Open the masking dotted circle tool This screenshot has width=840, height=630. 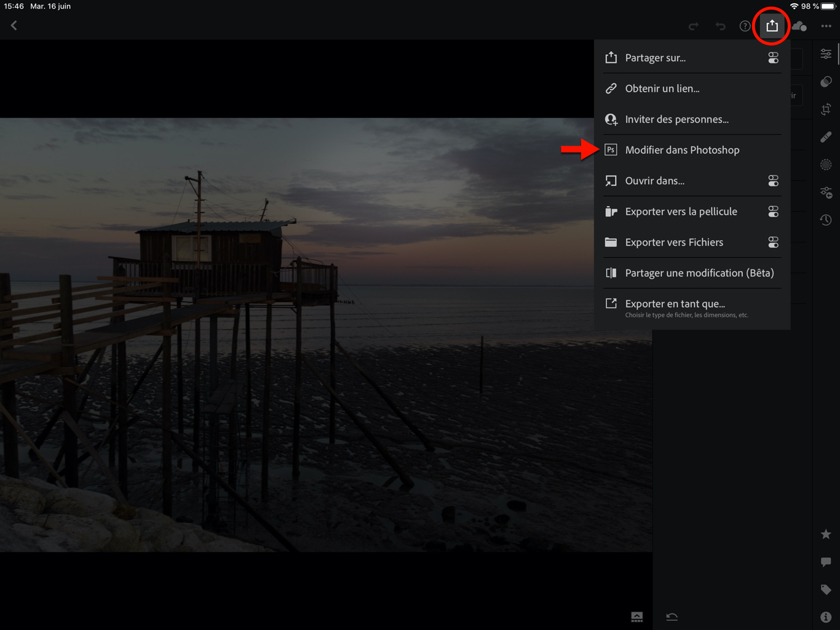[x=826, y=164]
